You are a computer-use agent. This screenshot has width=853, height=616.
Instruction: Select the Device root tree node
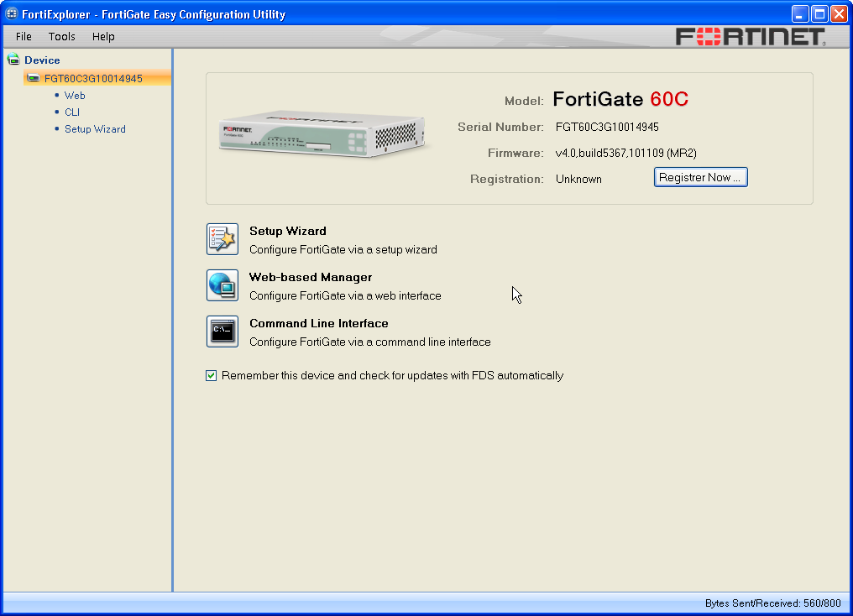coord(42,60)
